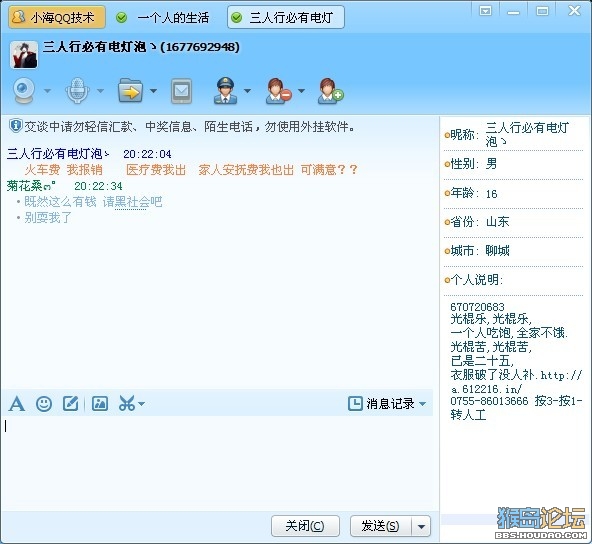This screenshot has width=592, height=544.
Task: Click the block contact icon
Action: [279, 91]
